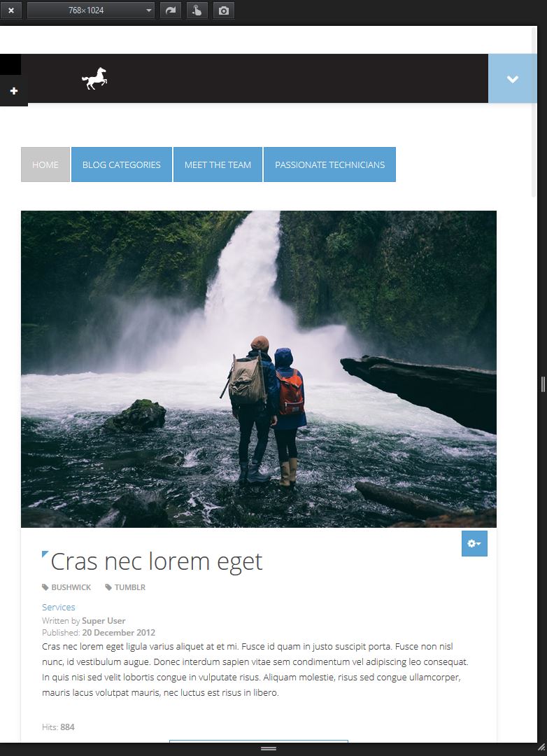Open the Blog Categories menu item

coord(122,164)
